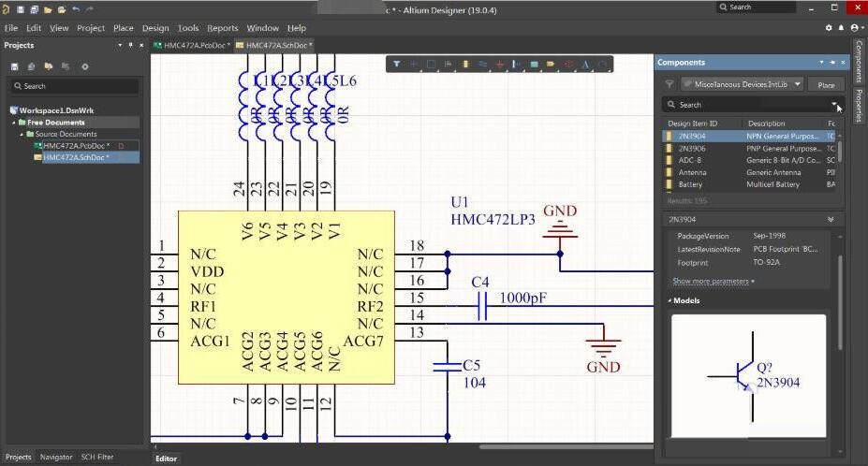This screenshot has height=466, width=868.
Task: Click the red directives icon in the schematic toolbar
Action: click(568, 65)
